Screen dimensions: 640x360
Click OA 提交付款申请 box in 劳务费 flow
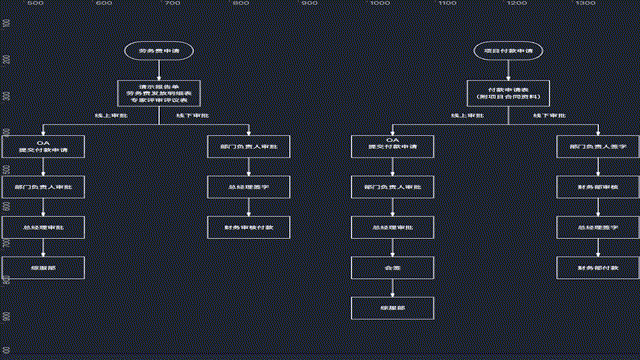point(43,147)
